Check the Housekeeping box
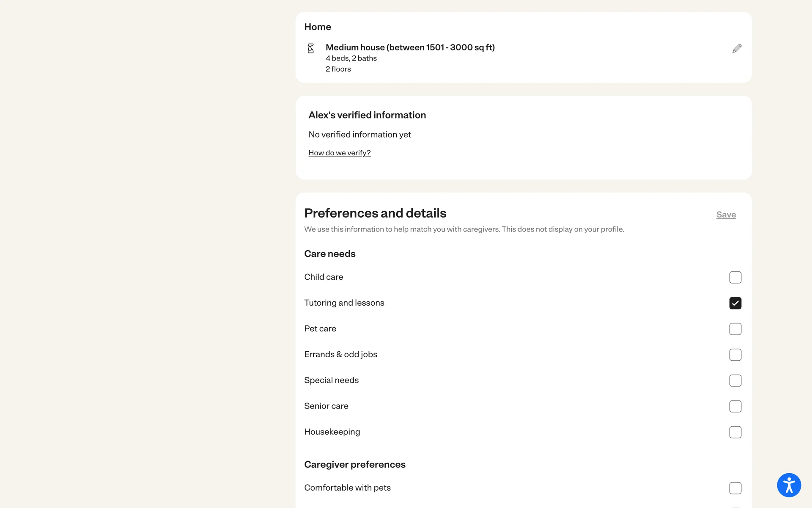This screenshot has width=812, height=508. pyautogui.click(x=735, y=432)
